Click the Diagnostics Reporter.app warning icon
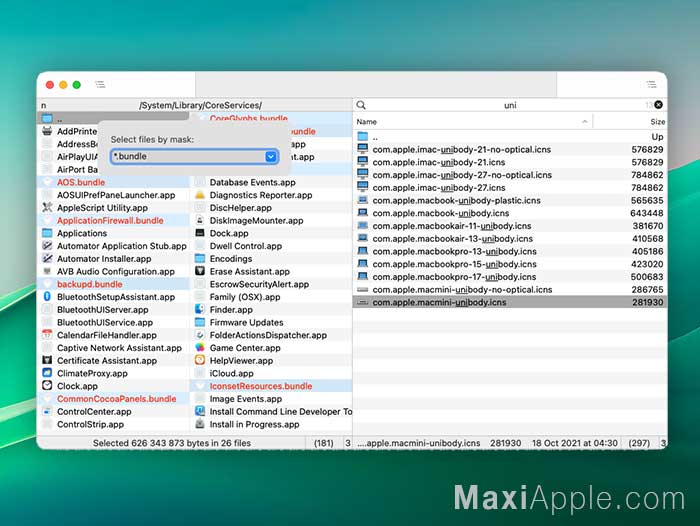Screen dimensions: 700x526 [x=200, y=195]
